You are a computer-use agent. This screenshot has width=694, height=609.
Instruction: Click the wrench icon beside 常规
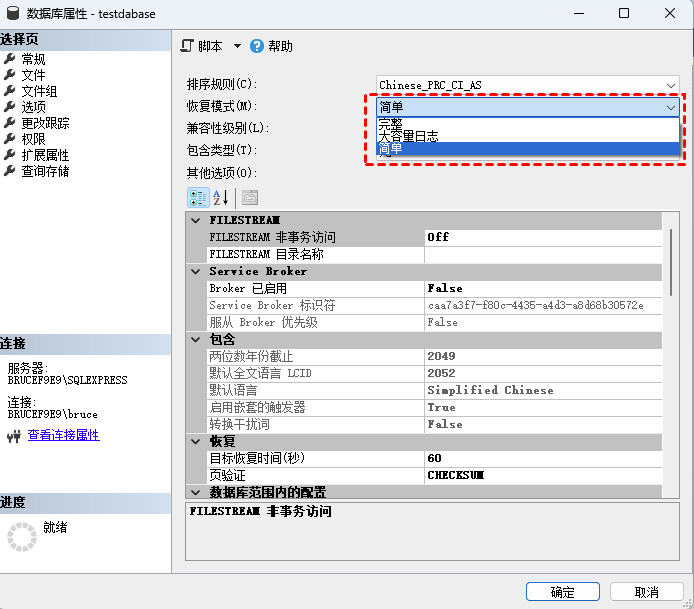pyautogui.click(x=10, y=59)
